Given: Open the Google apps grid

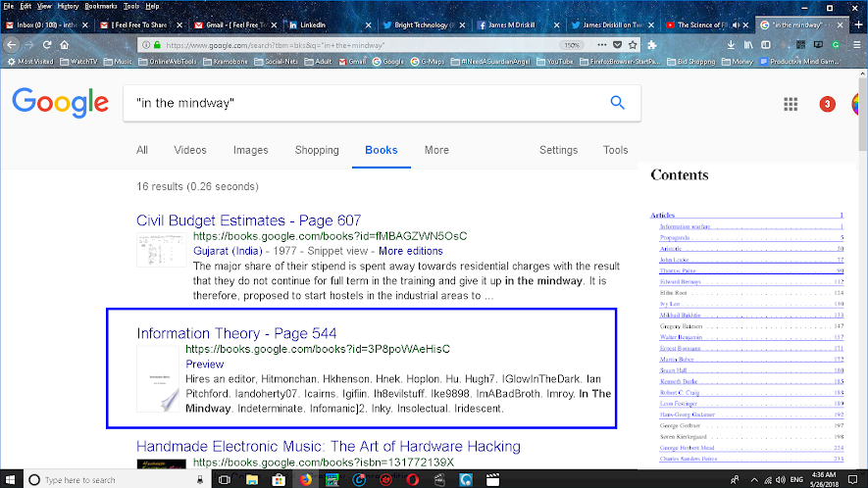Looking at the screenshot, I should [x=791, y=104].
